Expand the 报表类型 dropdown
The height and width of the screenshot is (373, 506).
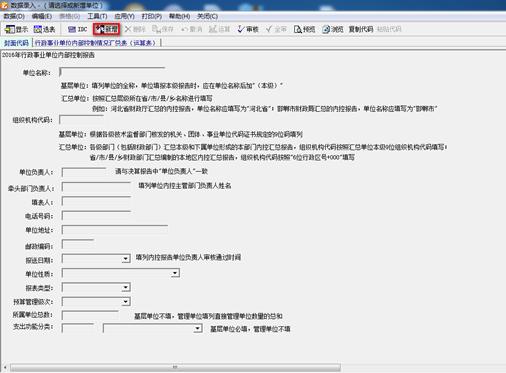click(125, 287)
